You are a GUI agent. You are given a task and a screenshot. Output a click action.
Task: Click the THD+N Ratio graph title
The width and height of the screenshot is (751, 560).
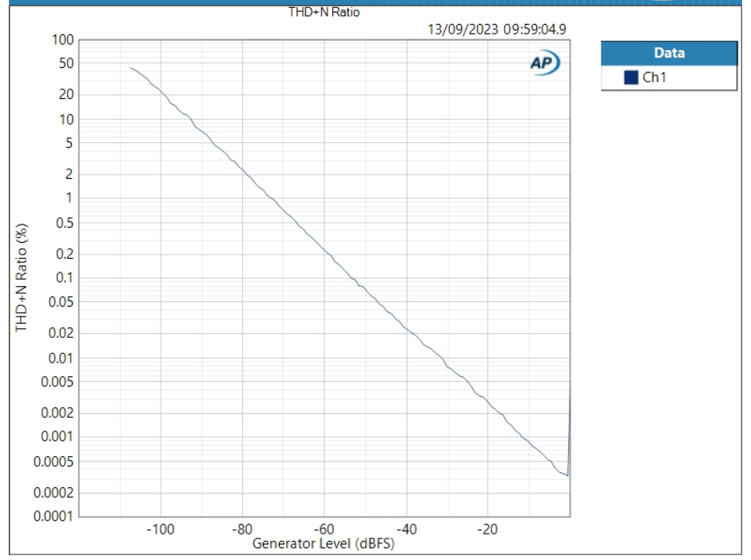[324, 12]
